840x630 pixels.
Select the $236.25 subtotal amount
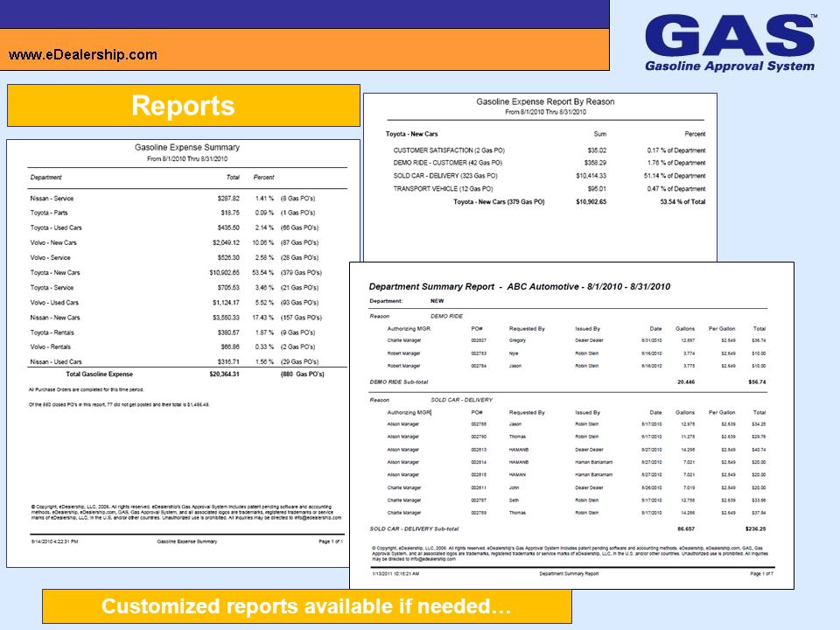click(755, 528)
